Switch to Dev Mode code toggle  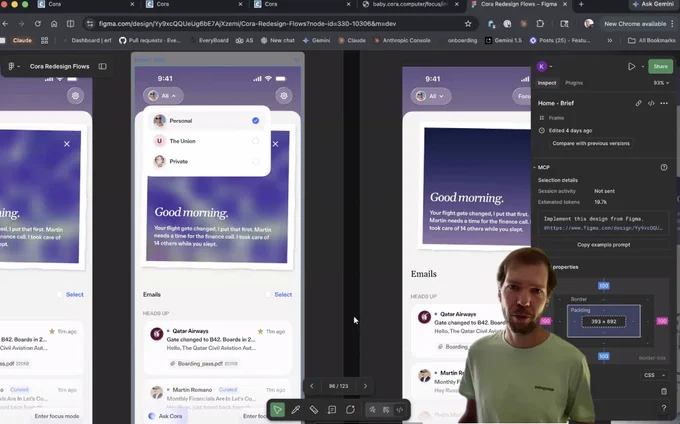click(x=400, y=410)
